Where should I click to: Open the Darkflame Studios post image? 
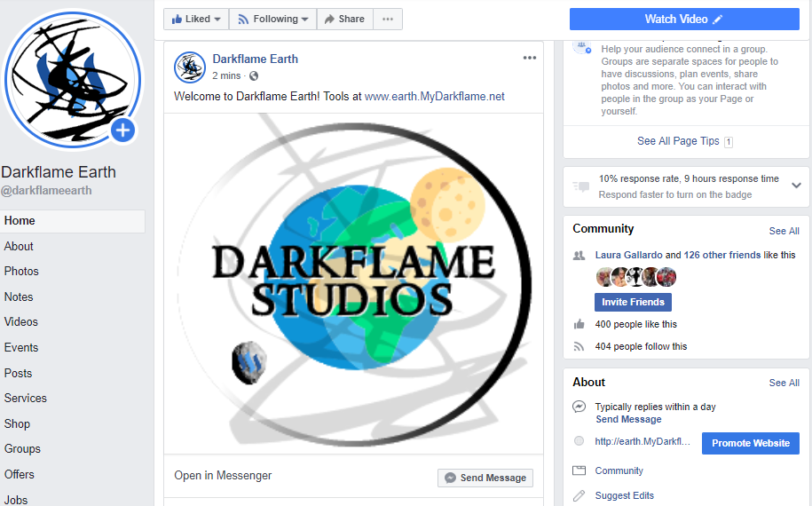click(354, 283)
